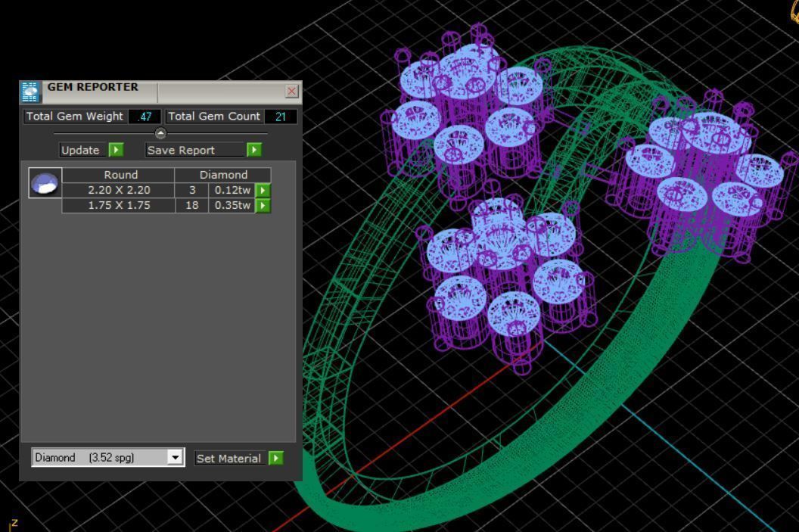The width and height of the screenshot is (799, 532).
Task: Click the gem count cell showing 18
Action: pyautogui.click(x=192, y=205)
